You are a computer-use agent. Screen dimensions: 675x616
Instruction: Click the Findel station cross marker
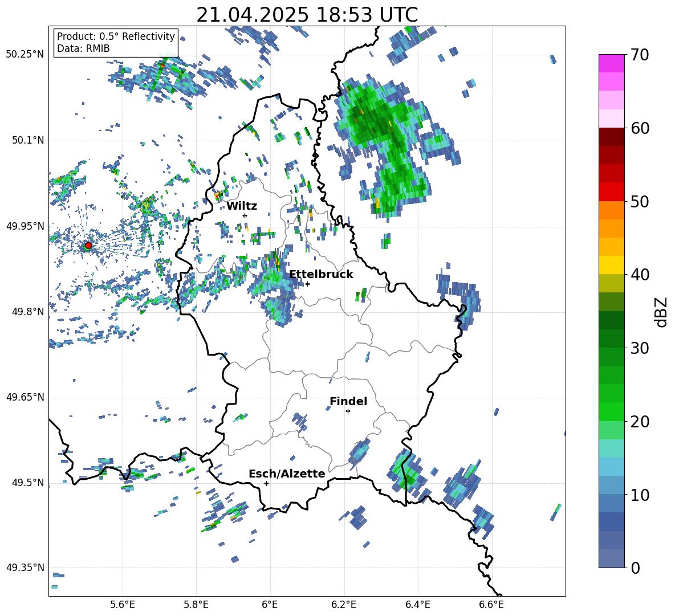pos(348,411)
